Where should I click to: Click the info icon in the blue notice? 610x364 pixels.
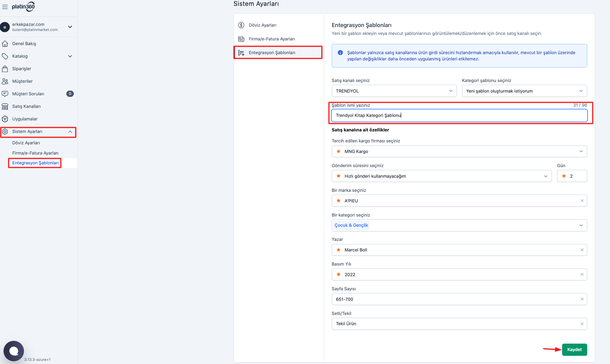pos(340,53)
